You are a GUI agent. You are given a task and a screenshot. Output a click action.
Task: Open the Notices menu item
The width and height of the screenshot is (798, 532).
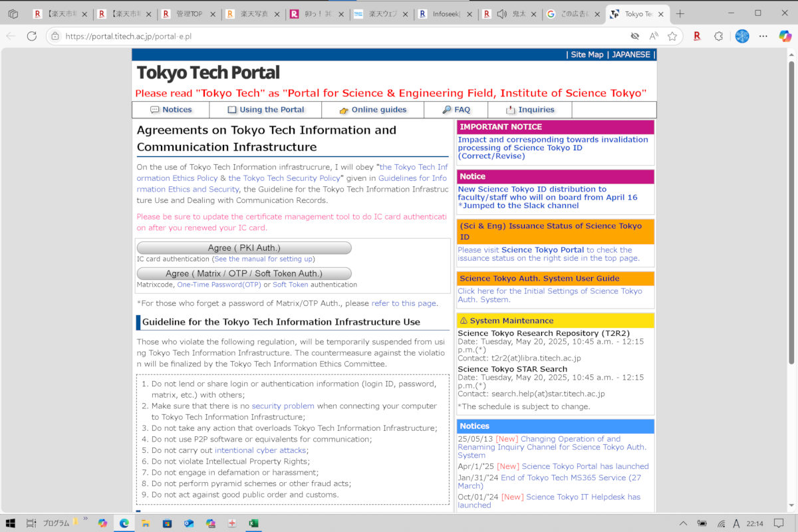click(171, 110)
